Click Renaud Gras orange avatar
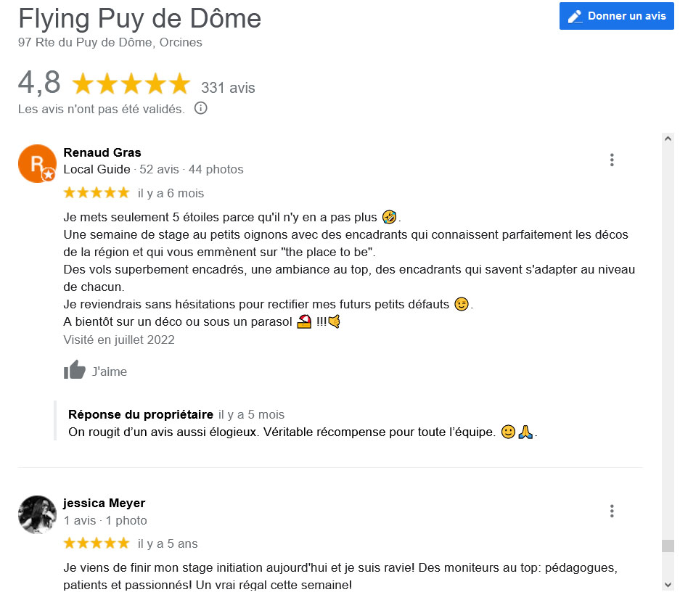 tap(37, 163)
